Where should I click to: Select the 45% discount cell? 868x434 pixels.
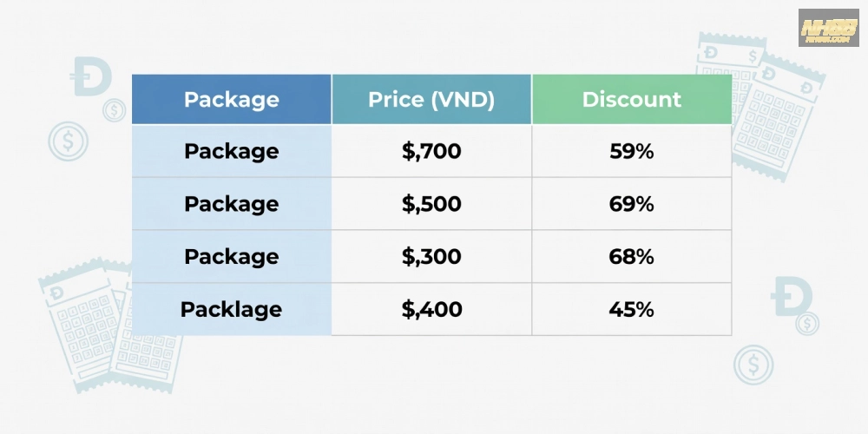[x=632, y=309]
